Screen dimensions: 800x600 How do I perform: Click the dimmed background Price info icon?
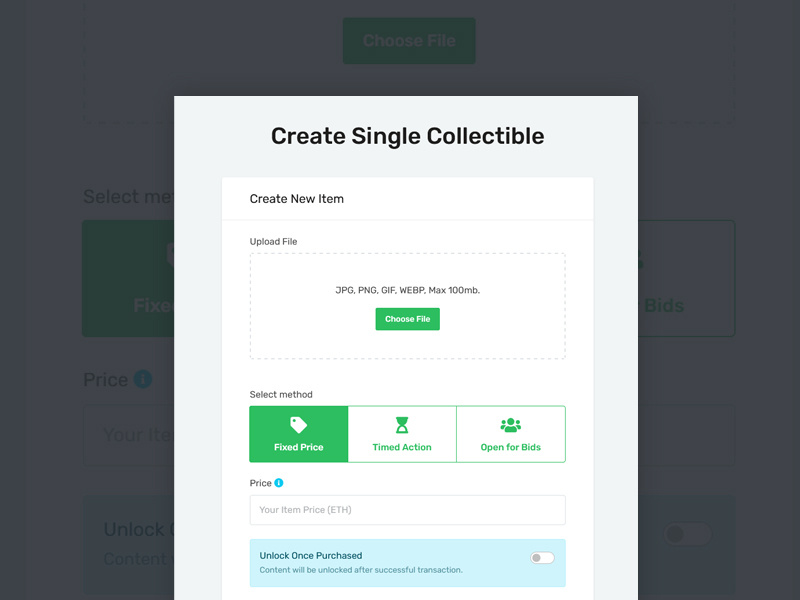(x=143, y=379)
